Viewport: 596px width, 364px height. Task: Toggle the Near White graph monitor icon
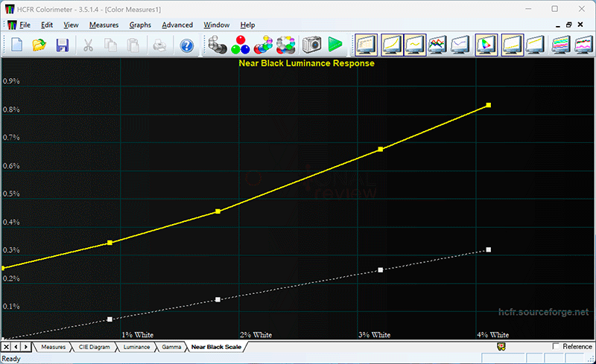point(535,45)
